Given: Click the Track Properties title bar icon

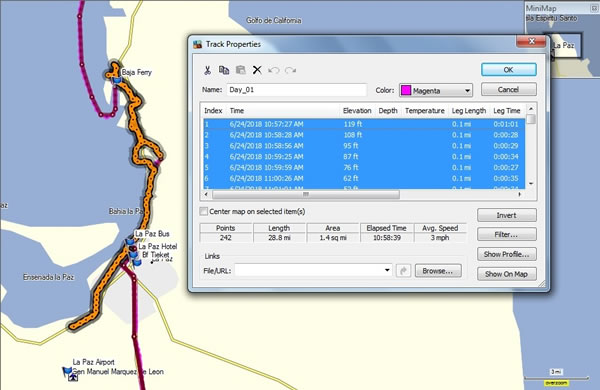Looking at the screenshot, I should pyautogui.click(x=197, y=44).
